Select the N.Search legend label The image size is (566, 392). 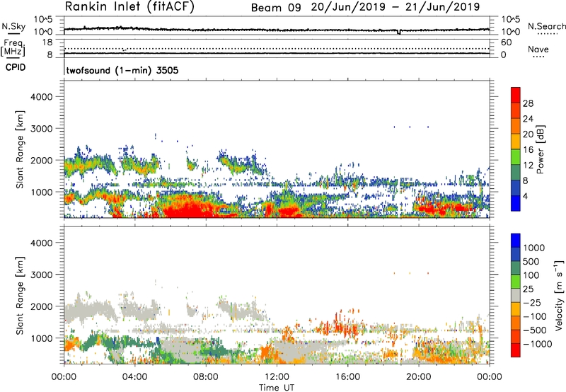point(547,26)
